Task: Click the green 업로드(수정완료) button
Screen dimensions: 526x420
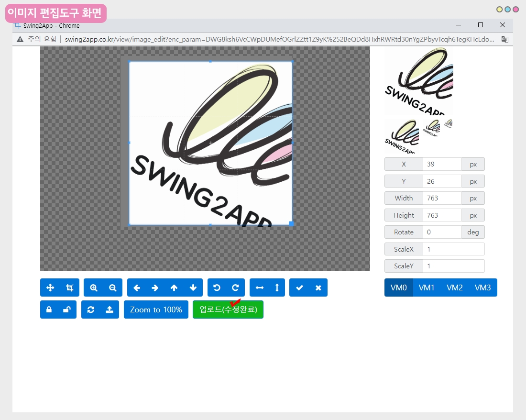Action: [x=228, y=309]
